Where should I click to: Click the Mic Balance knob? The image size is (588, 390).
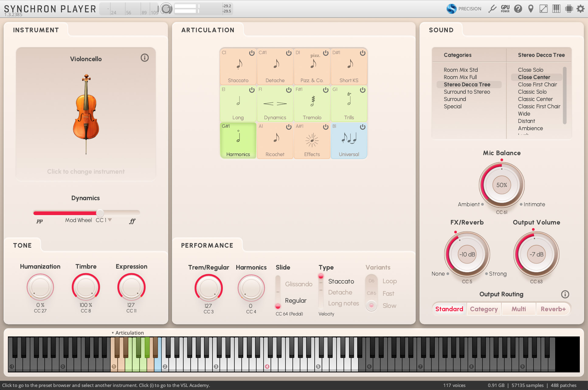(502, 185)
